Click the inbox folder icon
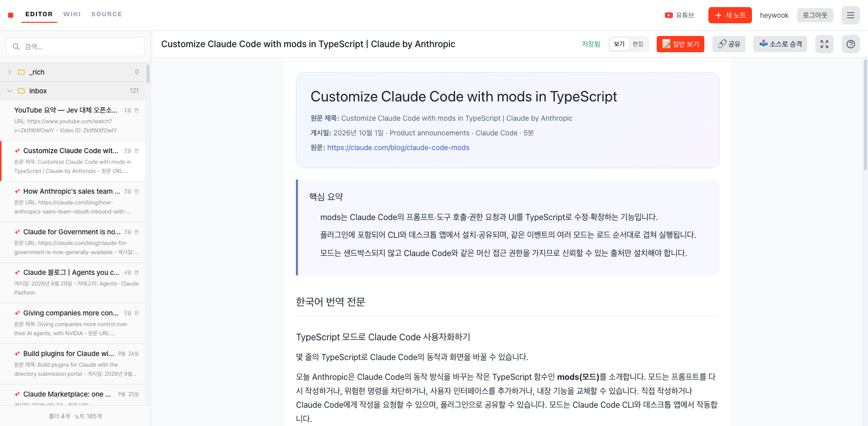The width and height of the screenshot is (868, 426). point(21,91)
